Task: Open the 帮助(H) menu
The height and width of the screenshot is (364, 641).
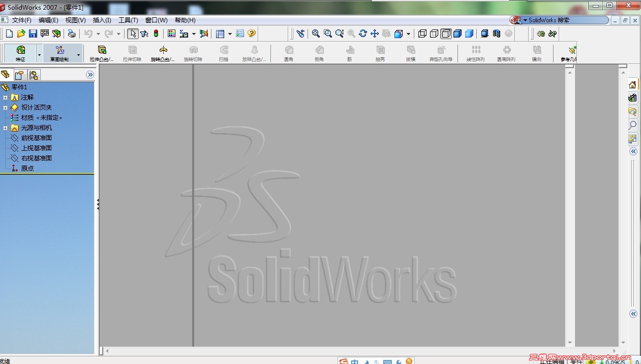Action: click(185, 20)
